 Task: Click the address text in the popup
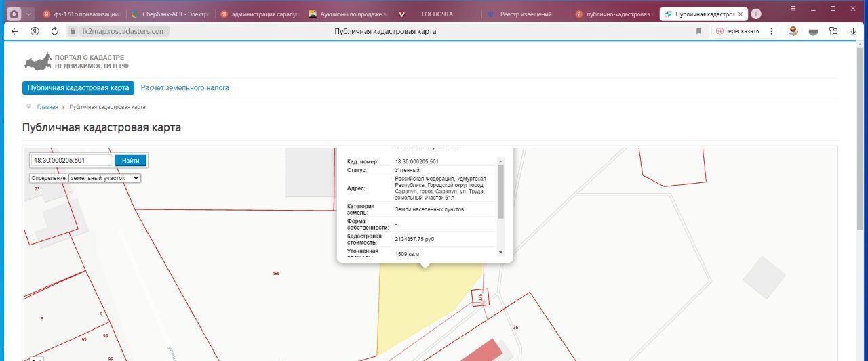(x=440, y=188)
